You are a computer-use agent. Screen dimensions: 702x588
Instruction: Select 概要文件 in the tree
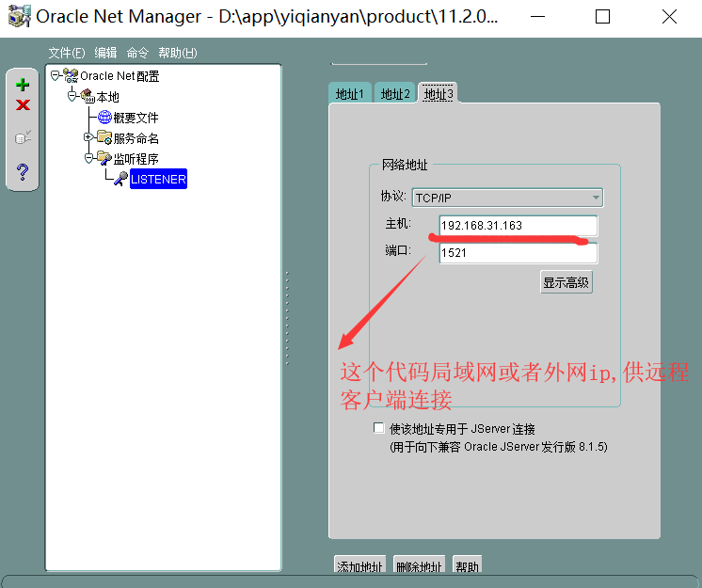[136, 118]
